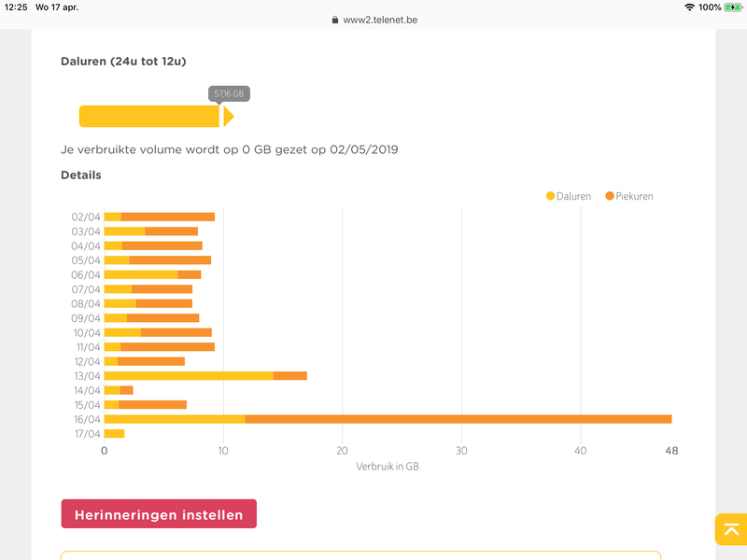Tap the scroll-to-top arrow button

[729, 529]
